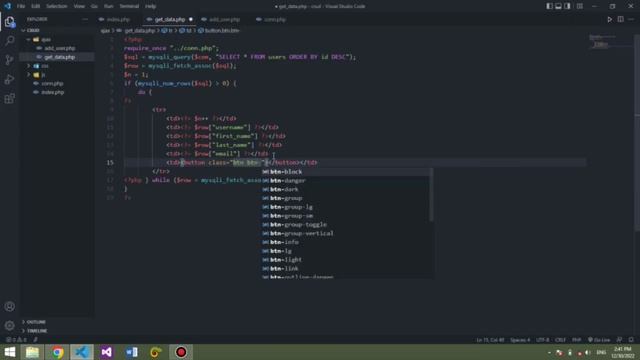Change UTF-8 file encoding

(x=542, y=340)
